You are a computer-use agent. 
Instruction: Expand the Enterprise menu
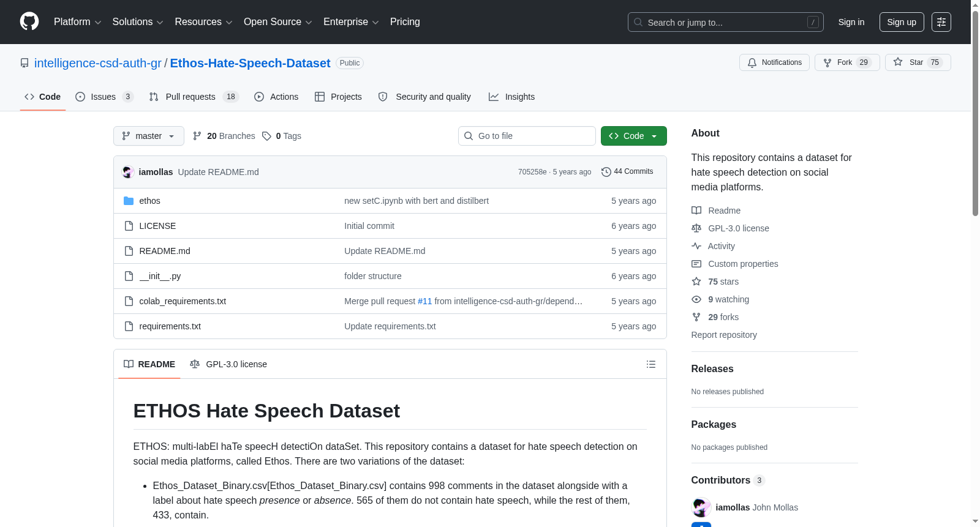point(351,22)
